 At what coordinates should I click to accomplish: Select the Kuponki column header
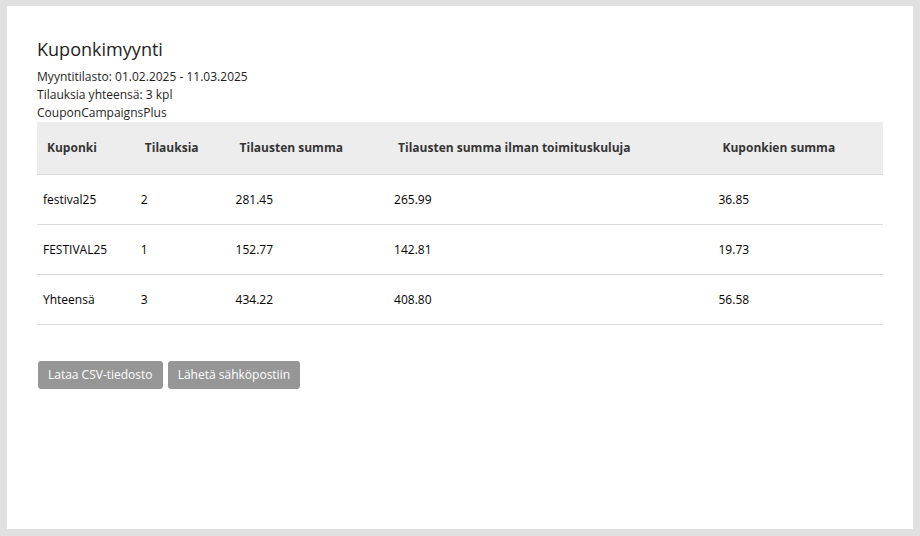(x=72, y=148)
